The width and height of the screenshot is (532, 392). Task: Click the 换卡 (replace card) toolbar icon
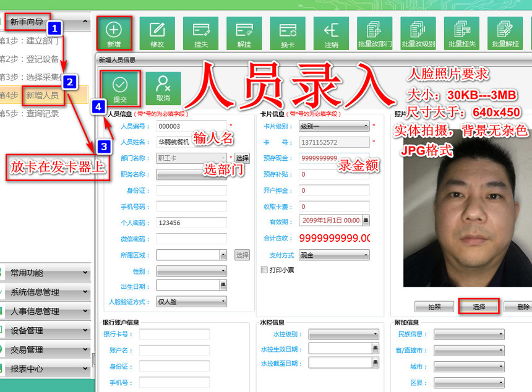coord(288,33)
